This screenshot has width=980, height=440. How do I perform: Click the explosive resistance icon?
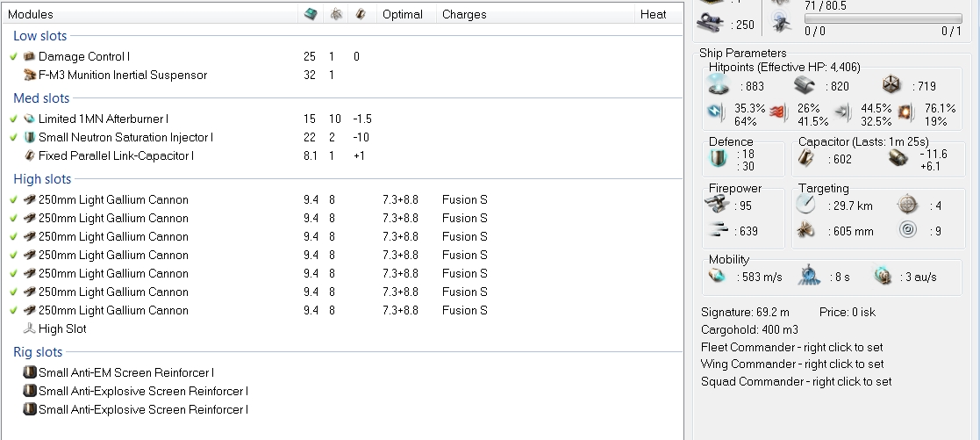[x=906, y=115]
